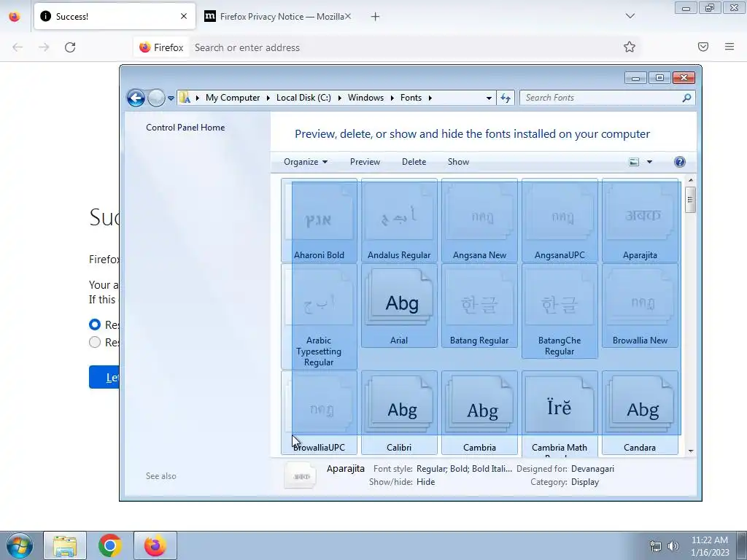Screen dimensions: 747x560
Task: Open Control Panel Home link
Action: (185, 128)
